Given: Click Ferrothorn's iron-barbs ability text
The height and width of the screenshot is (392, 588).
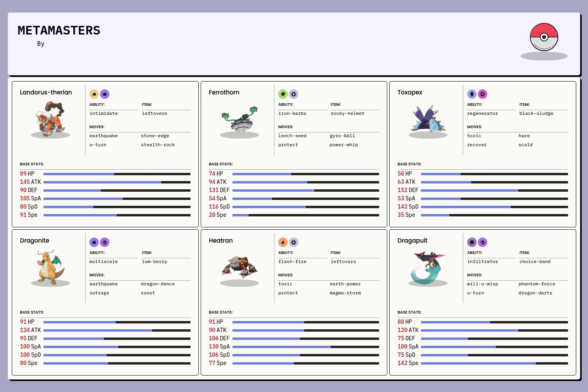Looking at the screenshot, I should 292,114.
